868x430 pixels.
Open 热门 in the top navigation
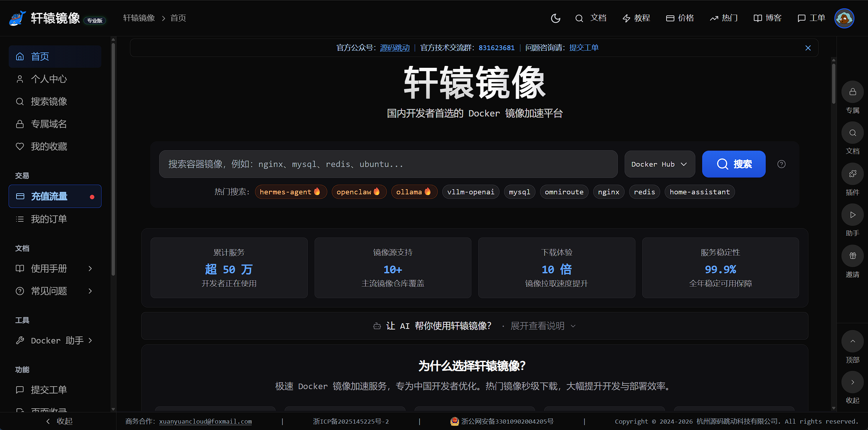[724, 18]
